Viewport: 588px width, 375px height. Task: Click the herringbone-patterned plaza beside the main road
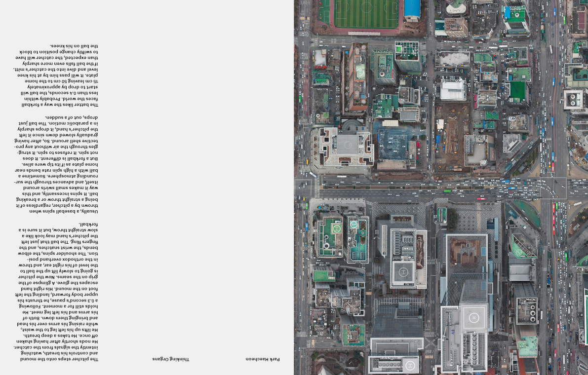[x=464, y=216]
